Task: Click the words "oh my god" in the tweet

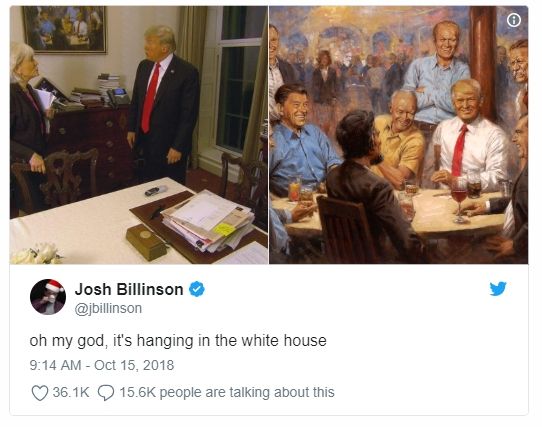Action: (x=67, y=341)
